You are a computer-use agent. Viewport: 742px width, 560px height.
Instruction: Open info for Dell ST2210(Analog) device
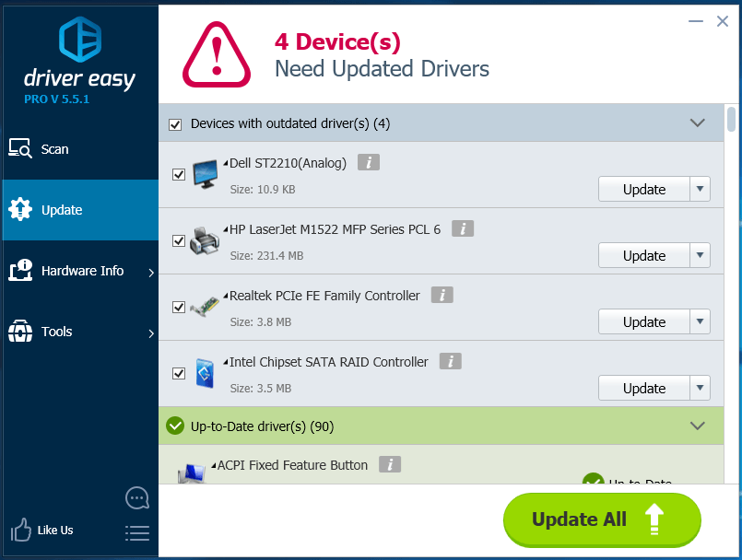pos(368,162)
